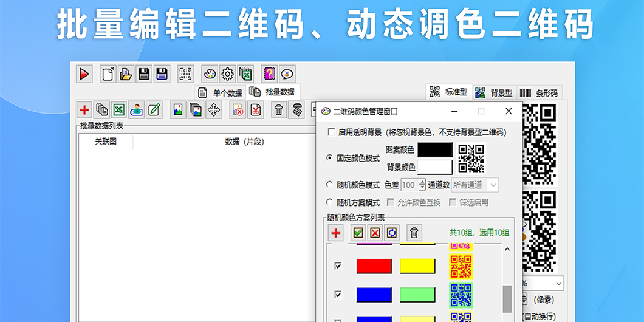Image resolution: width=644 pixels, height=322 pixels.
Task: Deselect all schemes with red X icon
Action: coord(375,233)
